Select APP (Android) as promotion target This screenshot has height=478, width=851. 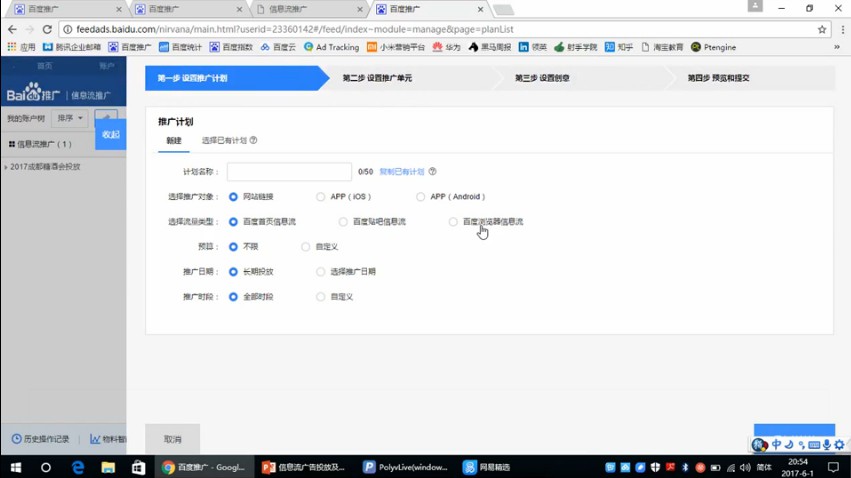[421, 196]
